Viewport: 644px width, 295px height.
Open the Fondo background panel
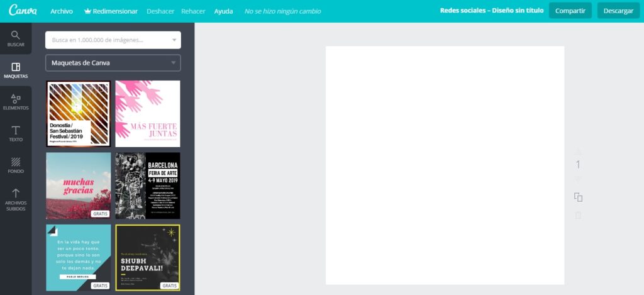pyautogui.click(x=16, y=165)
